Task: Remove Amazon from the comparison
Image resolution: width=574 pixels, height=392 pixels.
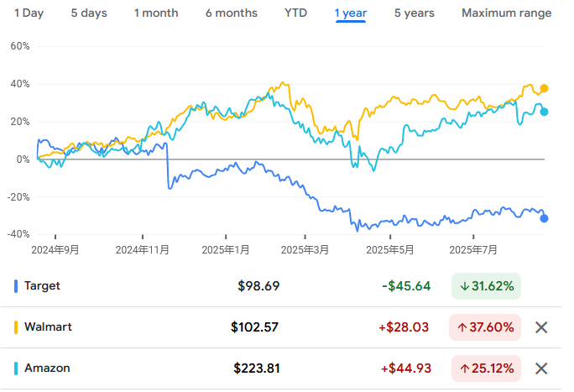Action: coord(541,368)
